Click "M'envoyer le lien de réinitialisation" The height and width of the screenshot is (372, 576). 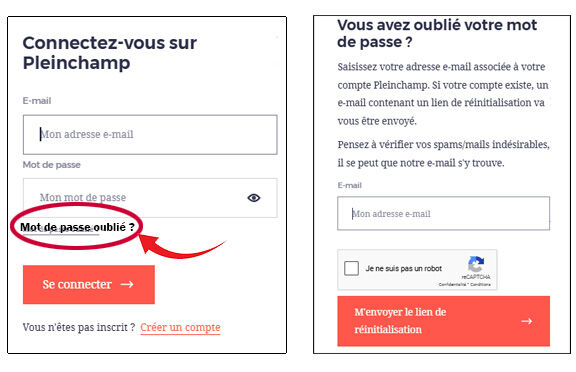tap(443, 321)
